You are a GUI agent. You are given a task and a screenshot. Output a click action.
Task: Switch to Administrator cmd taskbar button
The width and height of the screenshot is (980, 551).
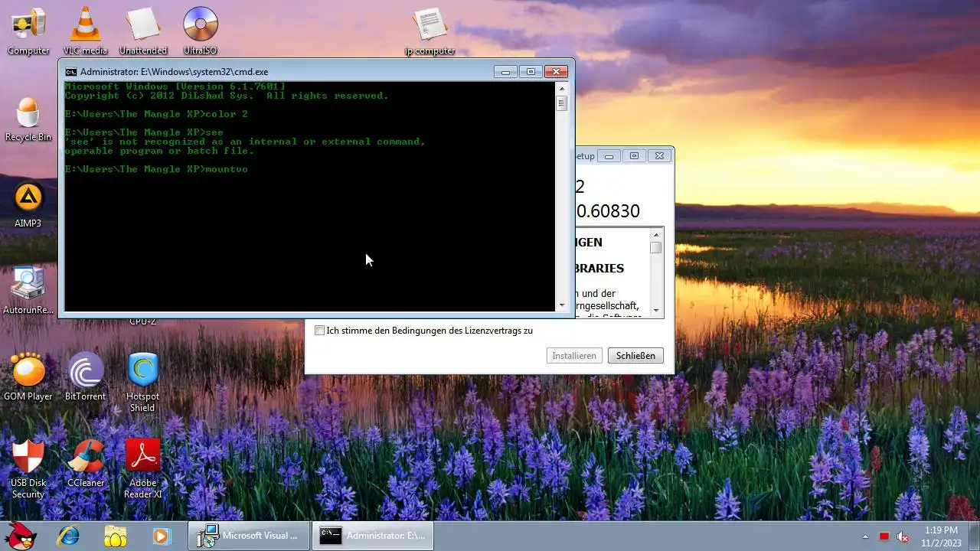(x=373, y=536)
